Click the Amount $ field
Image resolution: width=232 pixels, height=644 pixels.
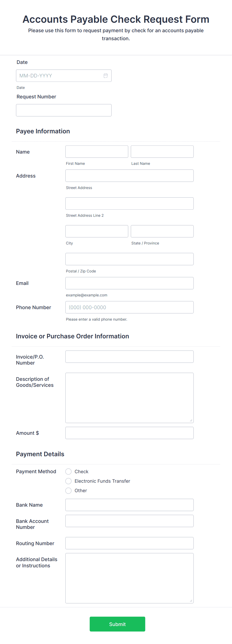pyautogui.click(x=129, y=433)
